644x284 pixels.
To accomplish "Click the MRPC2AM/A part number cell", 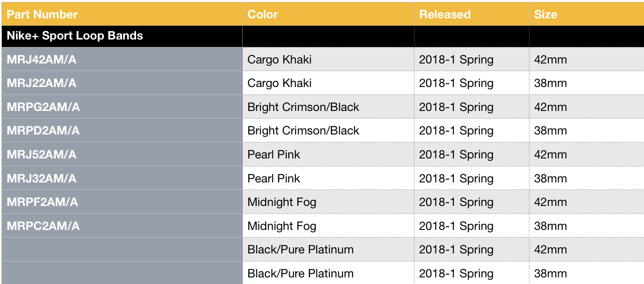I will click(43, 226).
